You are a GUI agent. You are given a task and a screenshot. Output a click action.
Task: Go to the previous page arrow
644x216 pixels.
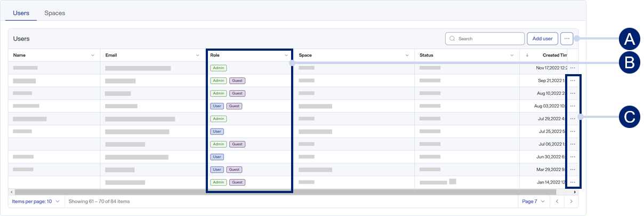557,202
